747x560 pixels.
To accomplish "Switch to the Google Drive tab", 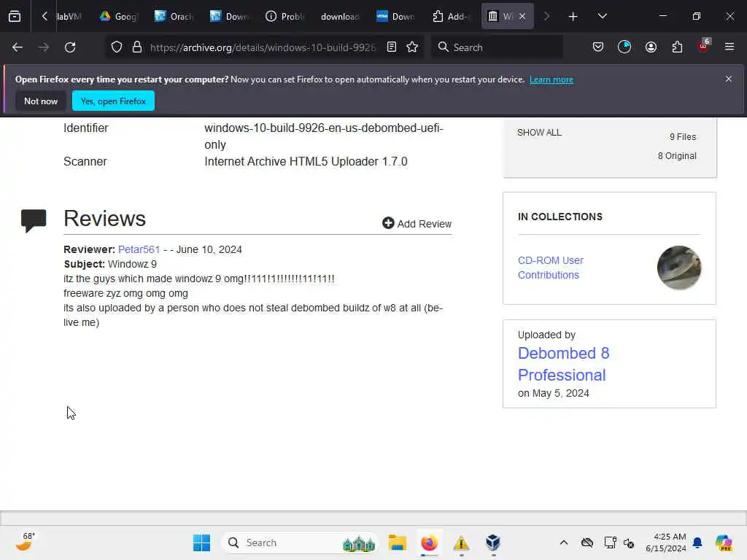I will [119, 17].
